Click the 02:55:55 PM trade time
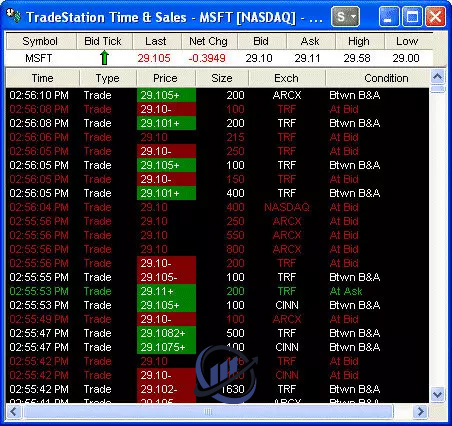The height and width of the screenshot is (426, 452). click(x=39, y=277)
